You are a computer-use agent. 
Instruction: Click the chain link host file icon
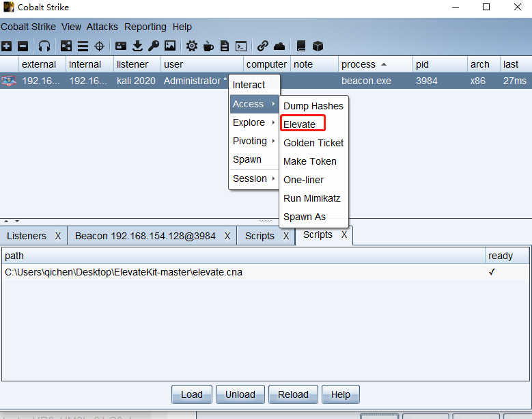(263, 46)
